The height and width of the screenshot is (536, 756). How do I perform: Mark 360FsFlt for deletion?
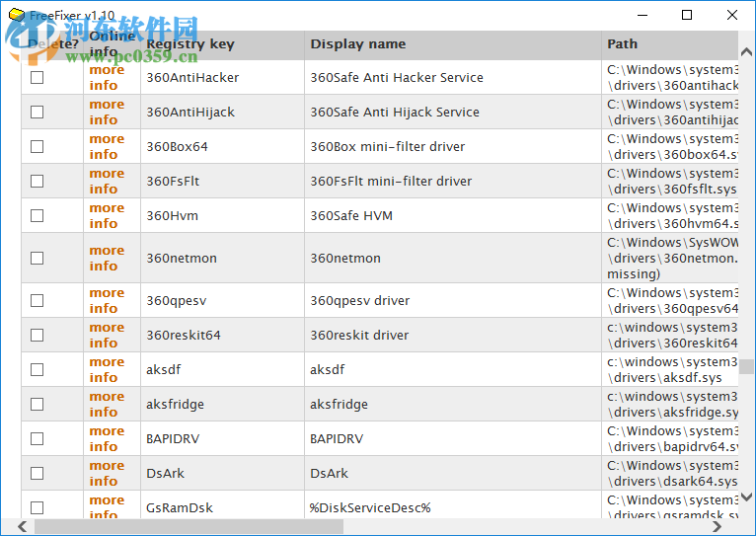coord(38,182)
